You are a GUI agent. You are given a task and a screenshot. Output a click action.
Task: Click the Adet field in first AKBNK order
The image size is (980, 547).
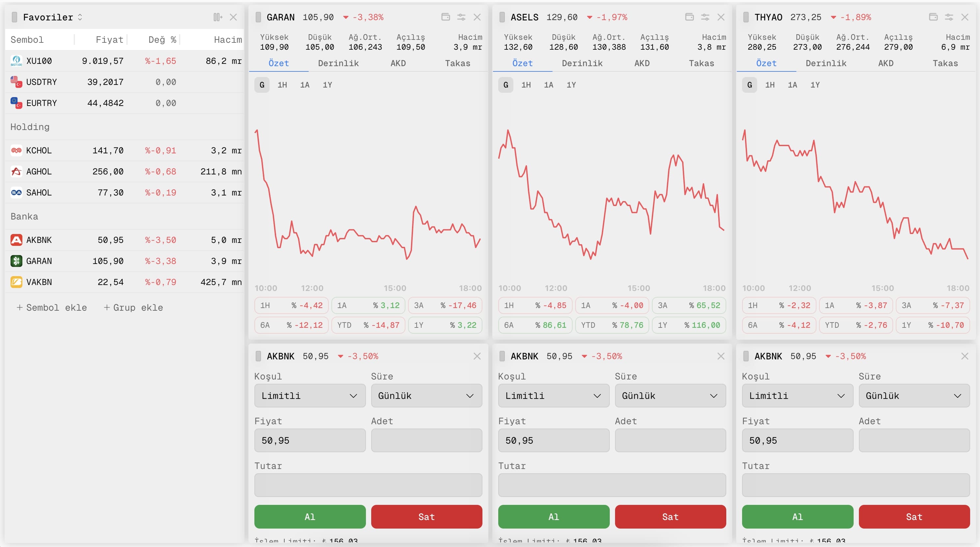(426, 440)
